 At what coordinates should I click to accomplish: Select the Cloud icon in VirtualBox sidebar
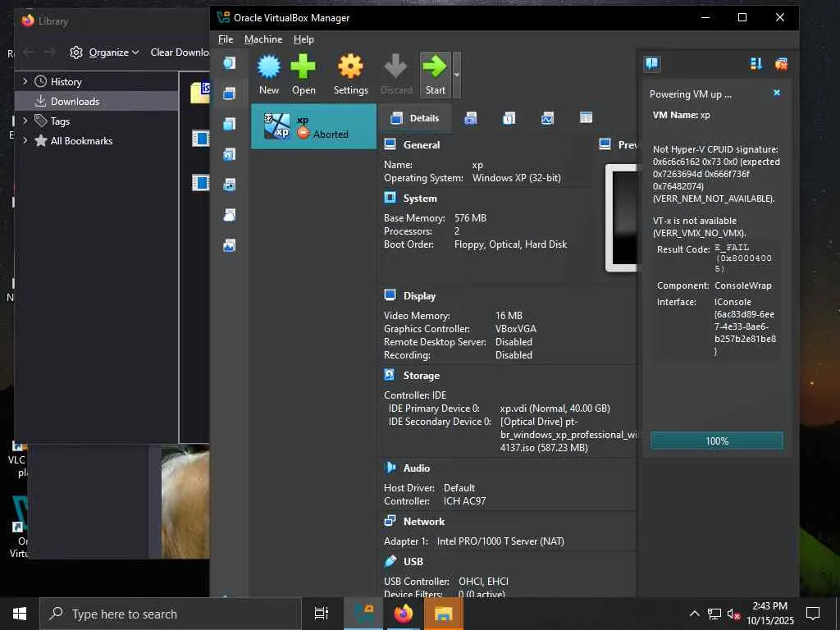pyautogui.click(x=230, y=216)
